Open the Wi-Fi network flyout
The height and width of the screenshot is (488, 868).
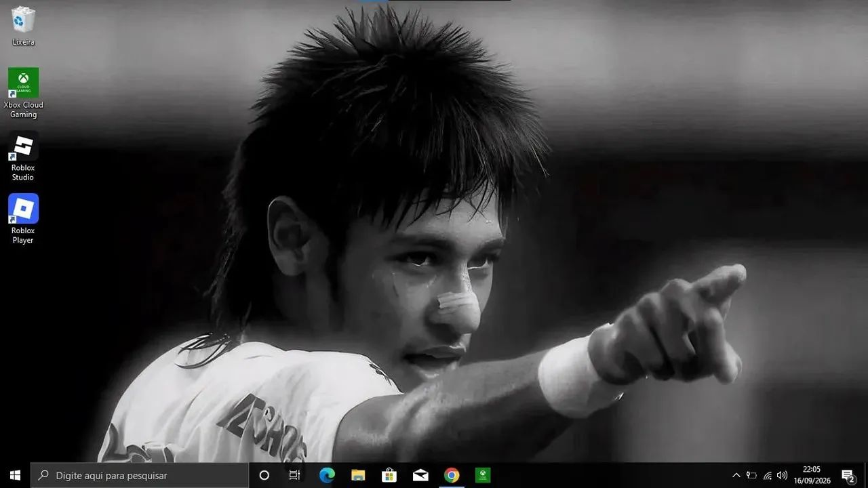[x=767, y=475]
